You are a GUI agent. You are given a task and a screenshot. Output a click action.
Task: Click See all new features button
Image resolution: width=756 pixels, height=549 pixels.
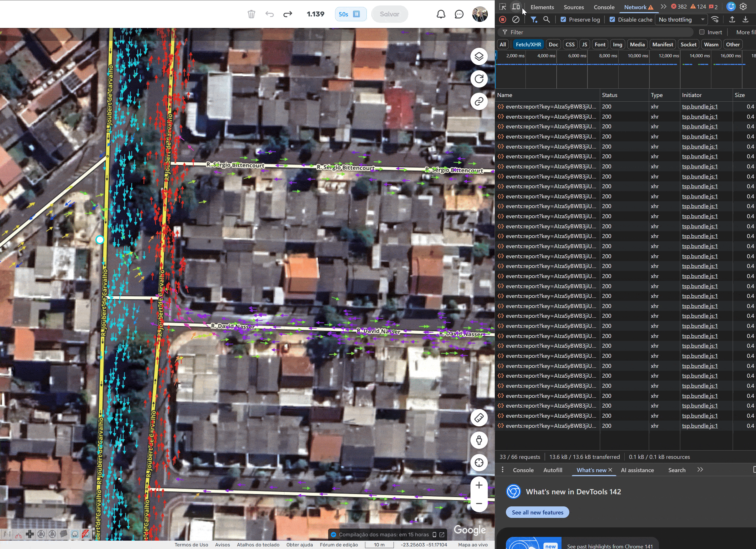click(537, 512)
